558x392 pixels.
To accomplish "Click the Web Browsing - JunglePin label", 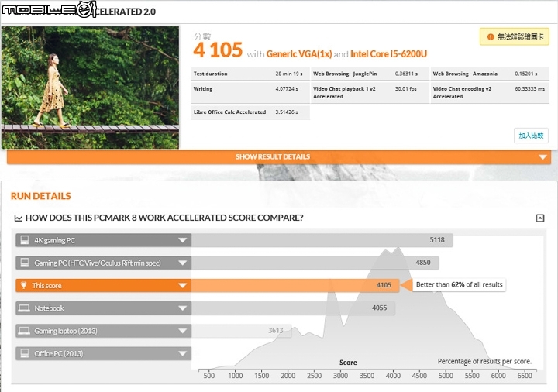I will [345, 74].
